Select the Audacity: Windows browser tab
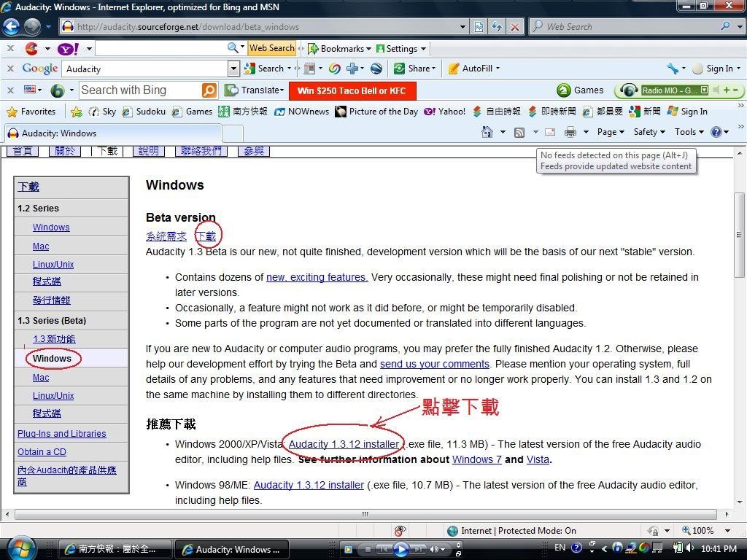This screenshot has height=560, width=747. click(112, 133)
